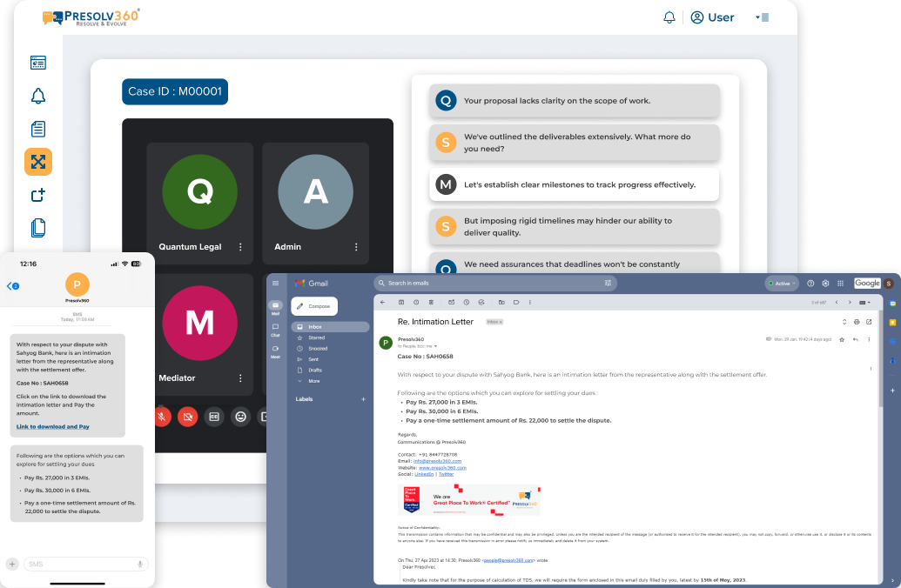Open options menu for Mediator participant
The width and height of the screenshot is (901, 588).
point(240,378)
